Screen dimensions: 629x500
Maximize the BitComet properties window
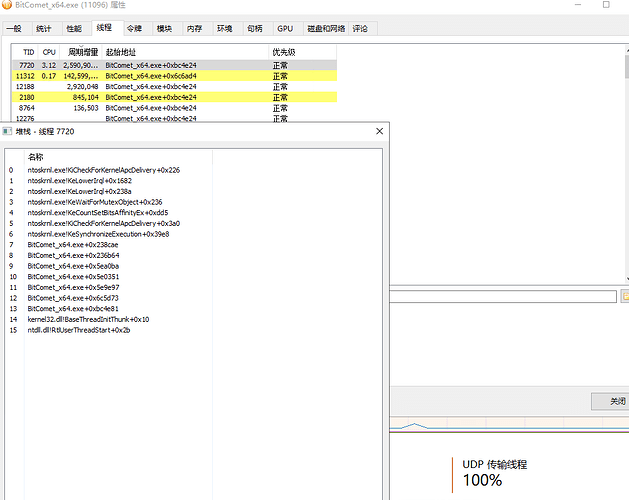click(x=606, y=5)
